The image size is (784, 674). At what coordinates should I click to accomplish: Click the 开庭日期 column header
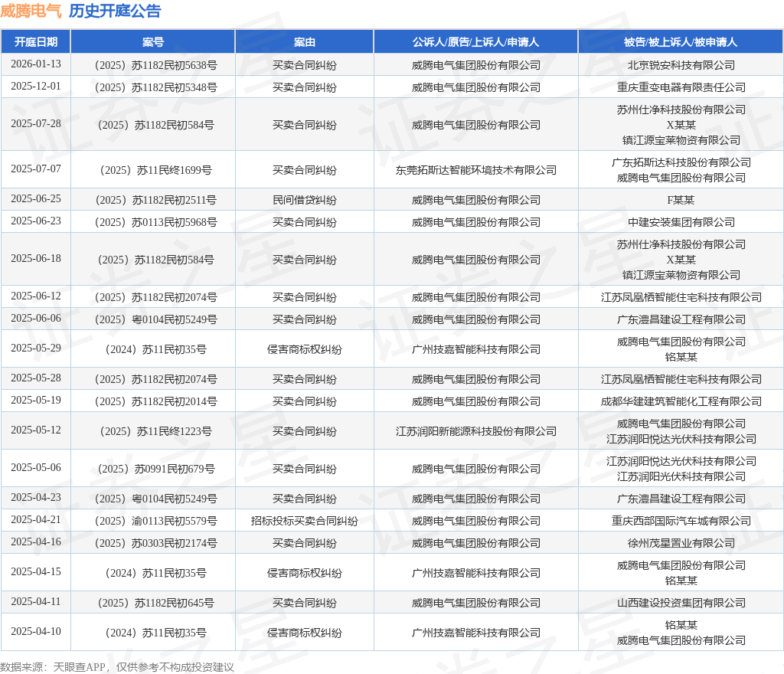click(36, 42)
